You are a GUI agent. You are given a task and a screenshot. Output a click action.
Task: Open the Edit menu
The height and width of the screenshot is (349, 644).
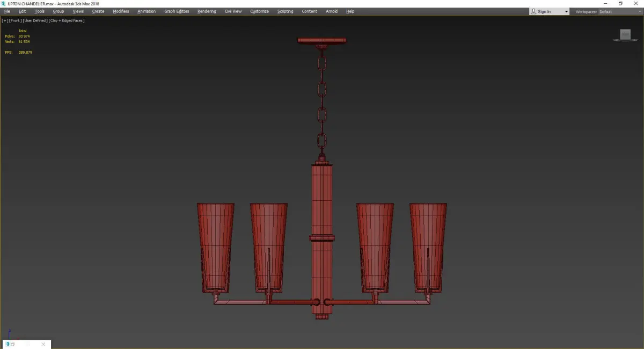(22, 11)
